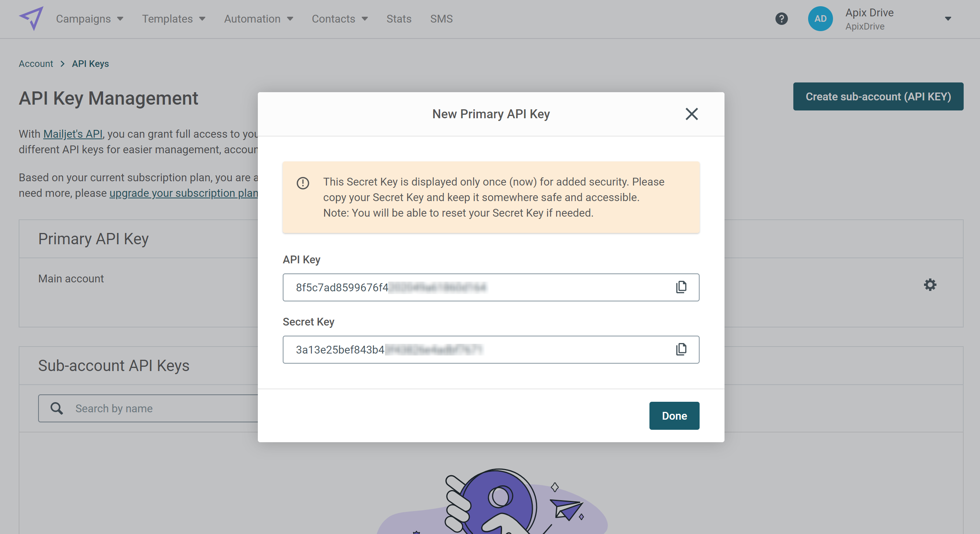Click the navigation arrow logo icon
This screenshot has height=534, width=980.
click(31, 18)
